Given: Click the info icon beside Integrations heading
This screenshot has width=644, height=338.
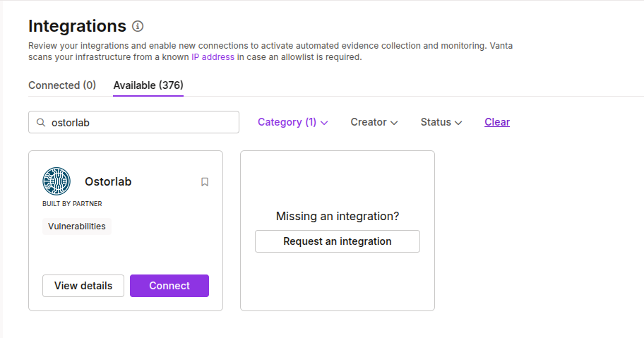Looking at the screenshot, I should pos(138,27).
